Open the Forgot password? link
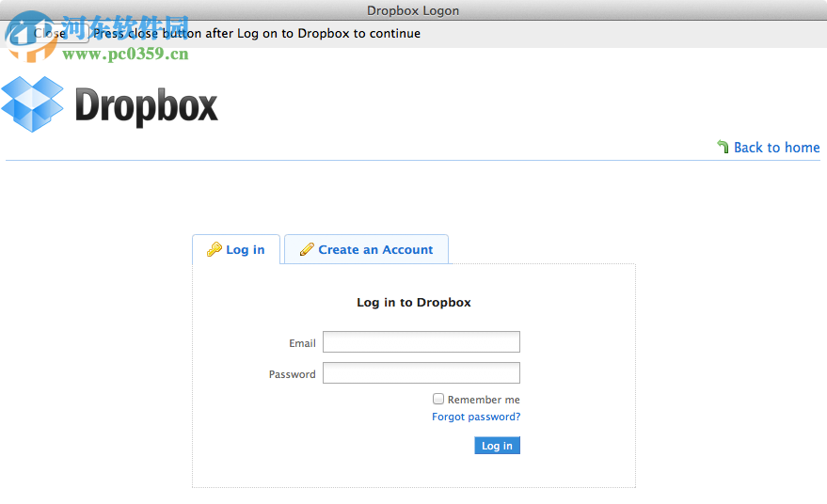Screen dimensions: 827x504 (x=476, y=417)
